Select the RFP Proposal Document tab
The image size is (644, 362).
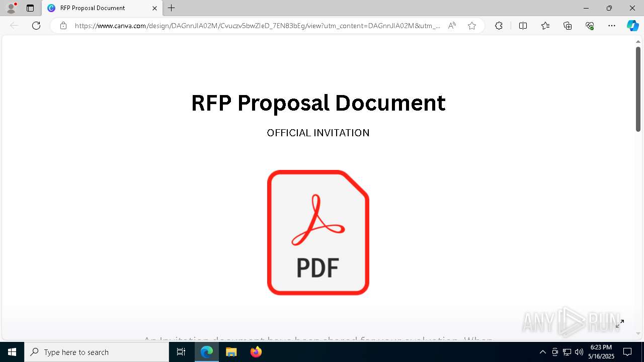click(x=102, y=8)
